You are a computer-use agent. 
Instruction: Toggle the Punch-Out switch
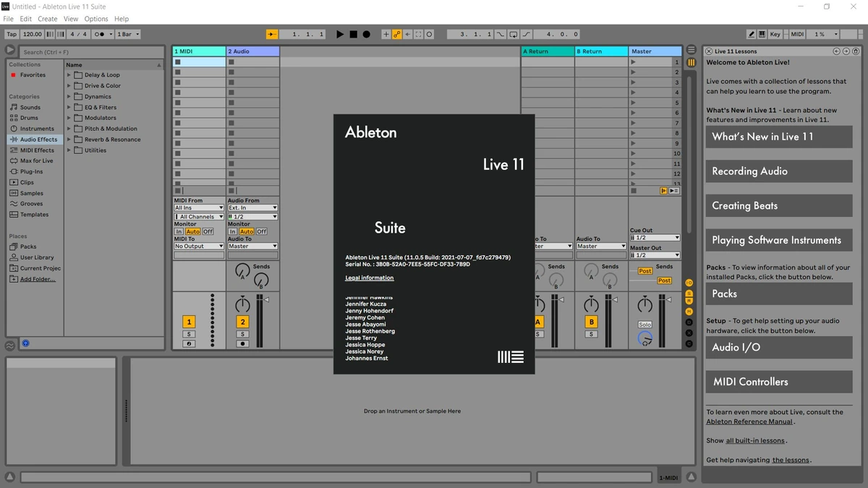(x=526, y=34)
